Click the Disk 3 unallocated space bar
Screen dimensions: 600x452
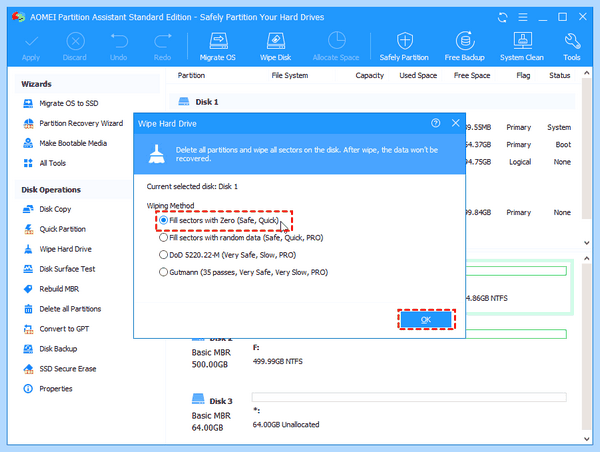tap(409, 397)
